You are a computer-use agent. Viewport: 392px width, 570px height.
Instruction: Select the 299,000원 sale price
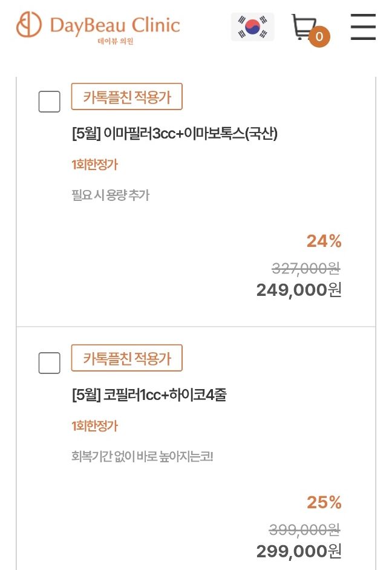(x=299, y=551)
